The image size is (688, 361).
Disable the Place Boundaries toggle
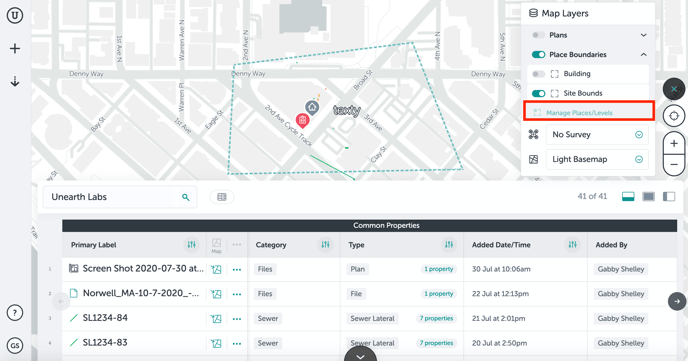tap(538, 55)
